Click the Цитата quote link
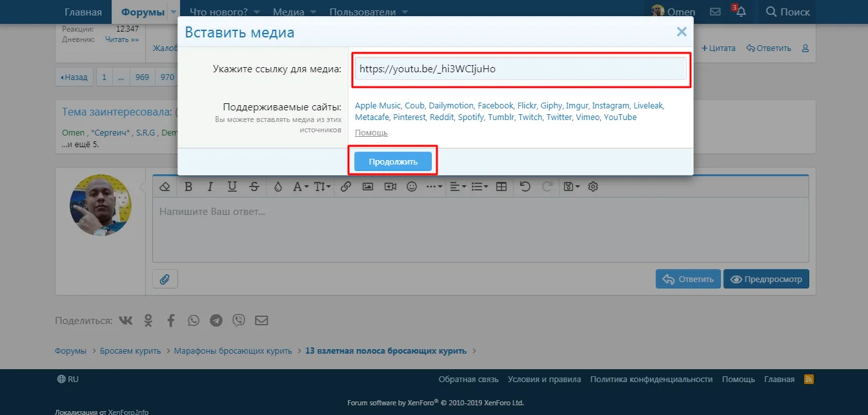The width and height of the screenshot is (868, 415). [719, 48]
